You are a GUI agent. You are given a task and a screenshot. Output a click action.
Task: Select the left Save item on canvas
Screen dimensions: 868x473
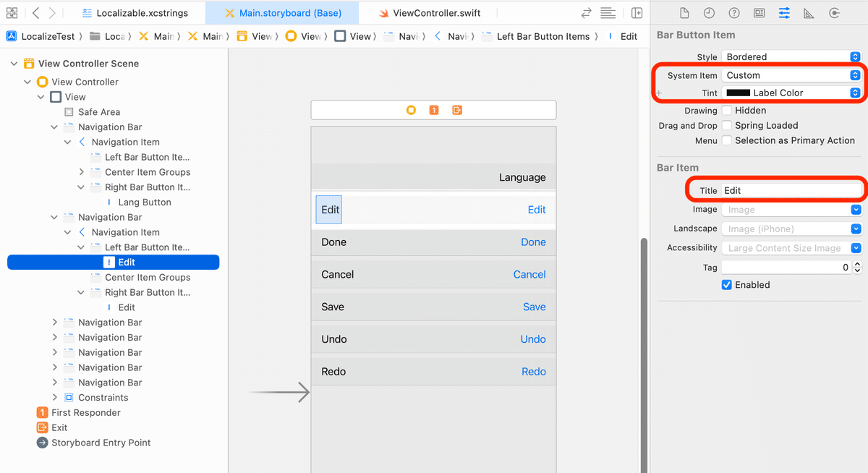click(333, 307)
